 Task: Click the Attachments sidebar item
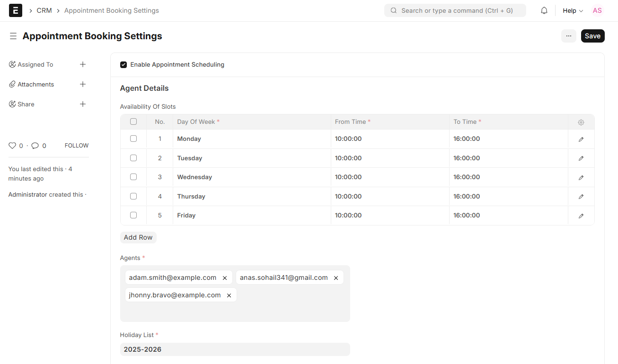(36, 84)
